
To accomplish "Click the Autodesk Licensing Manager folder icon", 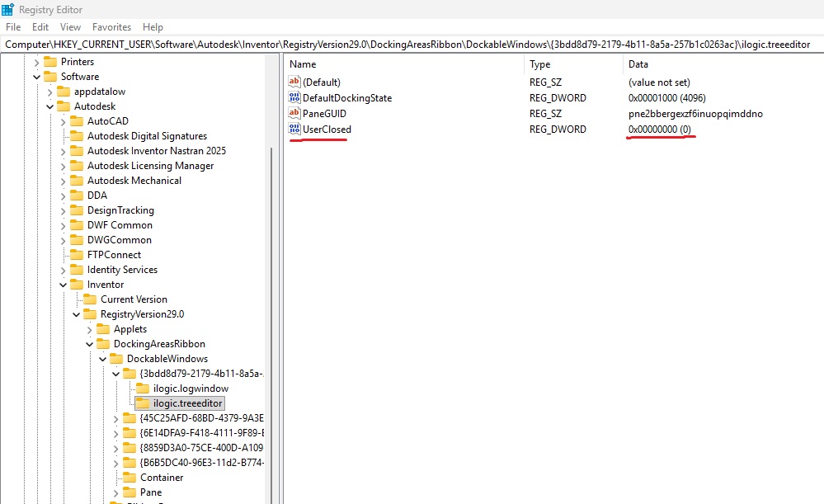I will pos(77,166).
